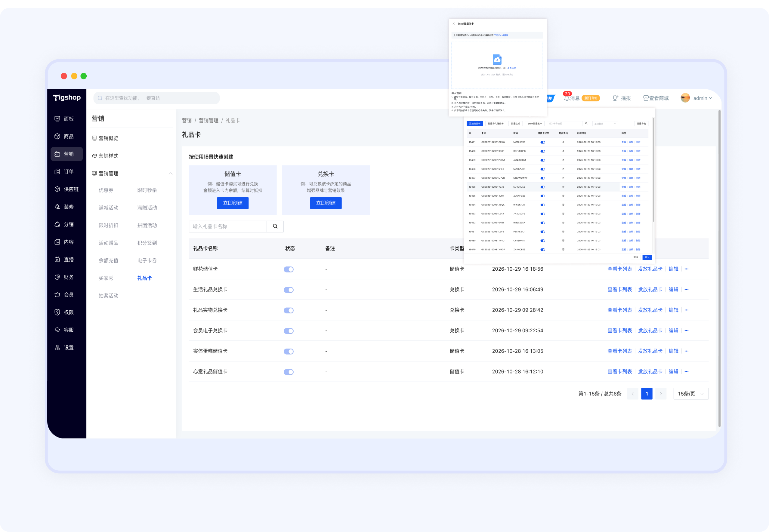This screenshot has width=769, height=532.
Task: Click 立即创建 under 储值卡
Action: pyautogui.click(x=233, y=203)
